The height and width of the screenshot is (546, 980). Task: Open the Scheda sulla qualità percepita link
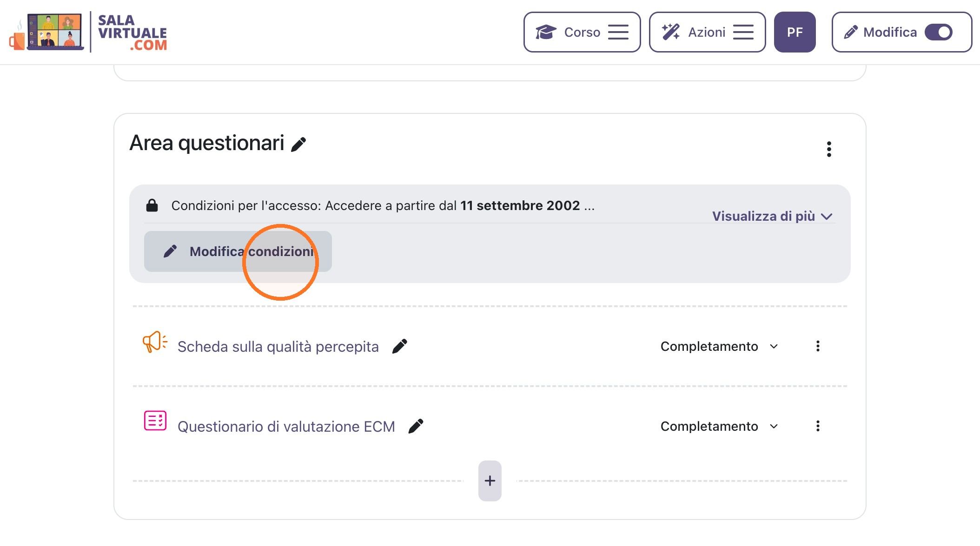click(278, 347)
